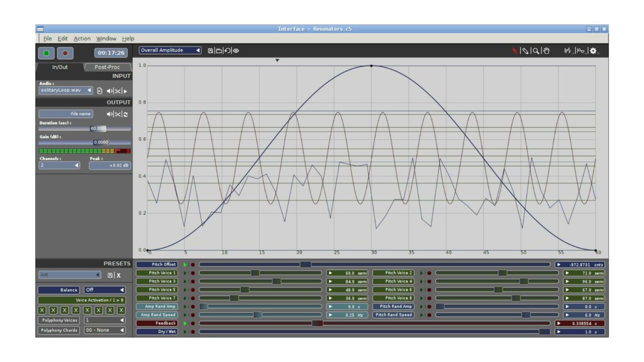644x362 pixels.
Task: Click the save graph icon
Action: coord(211,50)
